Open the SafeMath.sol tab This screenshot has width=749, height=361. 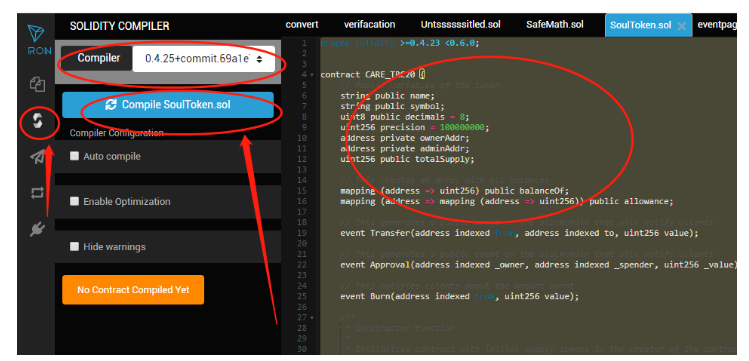coord(555,24)
